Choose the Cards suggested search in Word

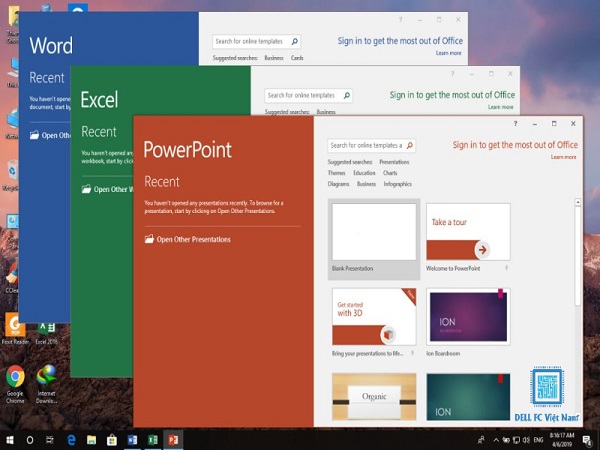[297, 58]
